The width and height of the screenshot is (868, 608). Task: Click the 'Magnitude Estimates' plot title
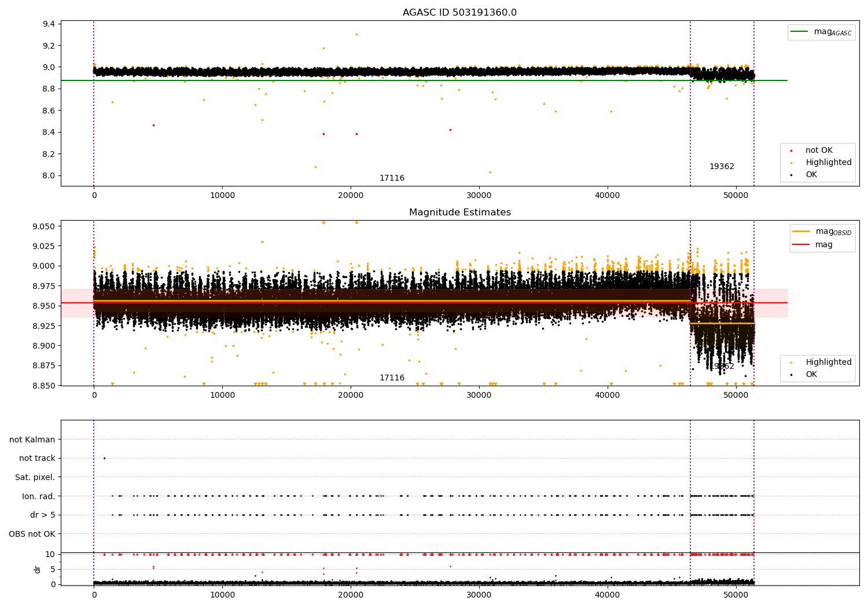coord(460,213)
